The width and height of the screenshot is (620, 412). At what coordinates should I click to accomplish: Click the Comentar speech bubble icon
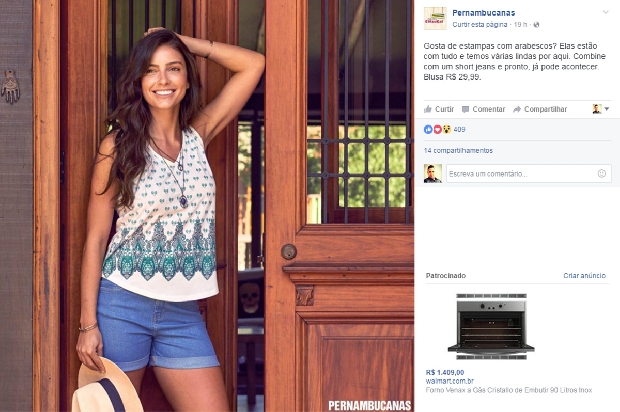(465, 110)
